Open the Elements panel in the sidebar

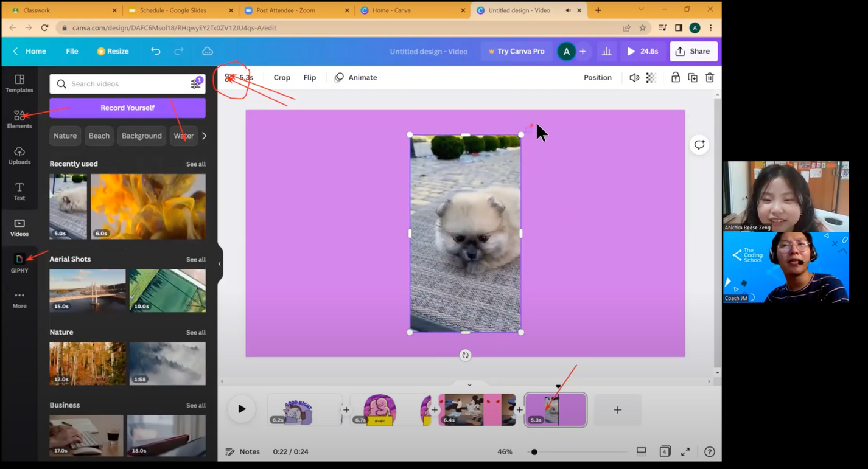pos(19,119)
